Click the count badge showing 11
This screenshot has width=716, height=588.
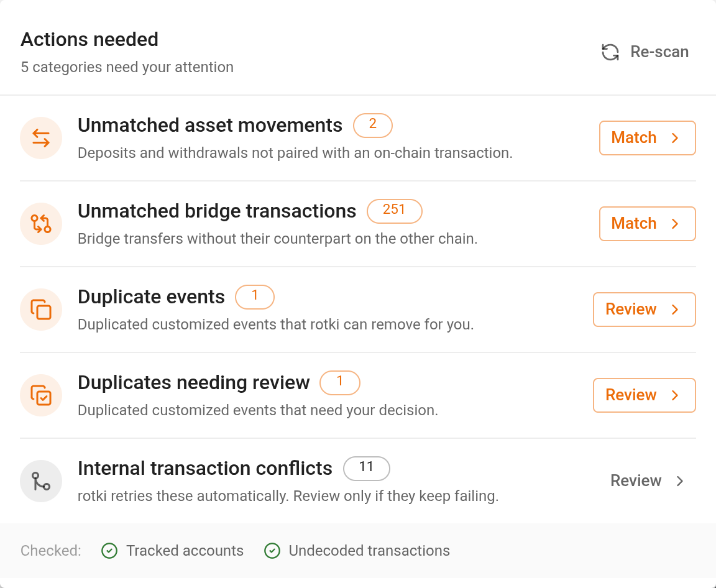(367, 469)
